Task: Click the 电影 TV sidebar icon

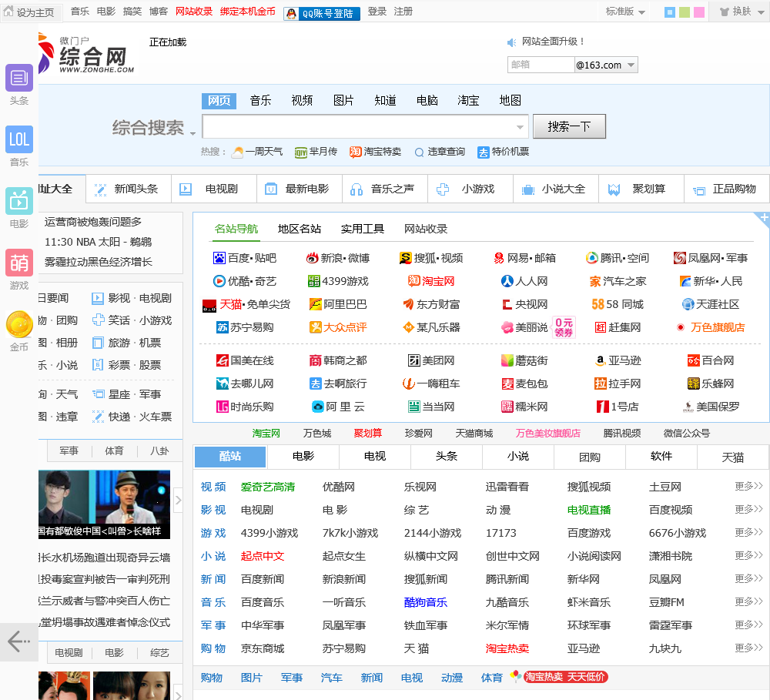Action: click(x=19, y=201)
